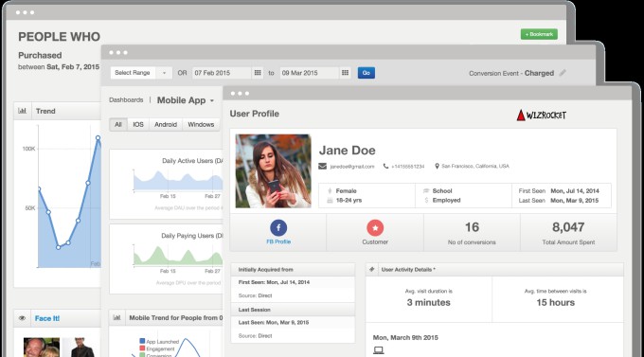Click the education icon beside School
This screenshot has width=644, height=357.
[426, 190]
